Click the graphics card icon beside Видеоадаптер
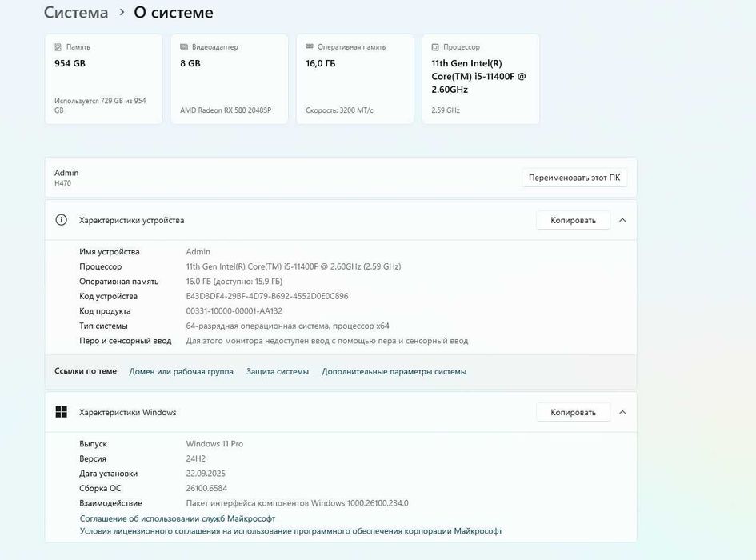 point(184,46)
